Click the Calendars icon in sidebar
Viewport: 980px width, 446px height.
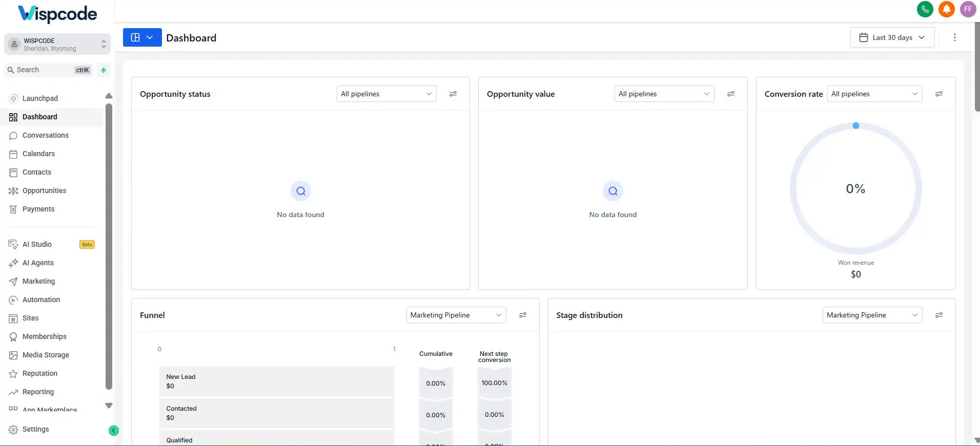[13, 154]
